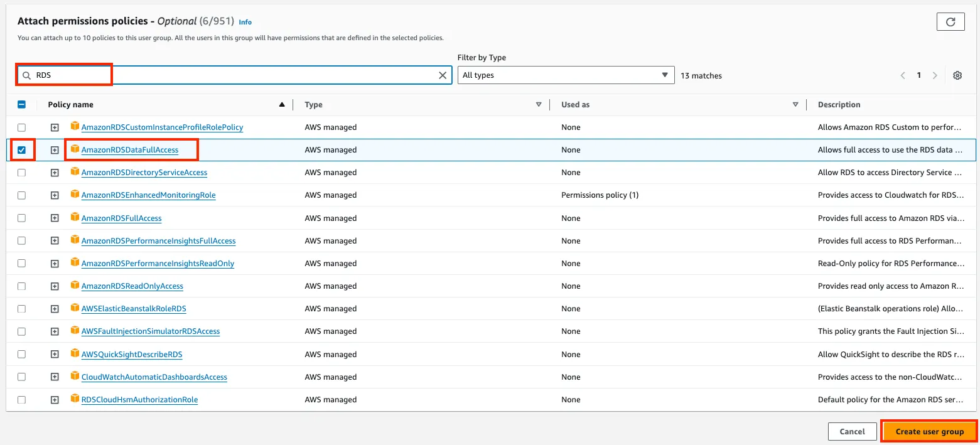Expand the AWSQuickSightDescribeRDS policy row
The width and height of the screenshot is (980, 445).
click(x=55, y=354)
